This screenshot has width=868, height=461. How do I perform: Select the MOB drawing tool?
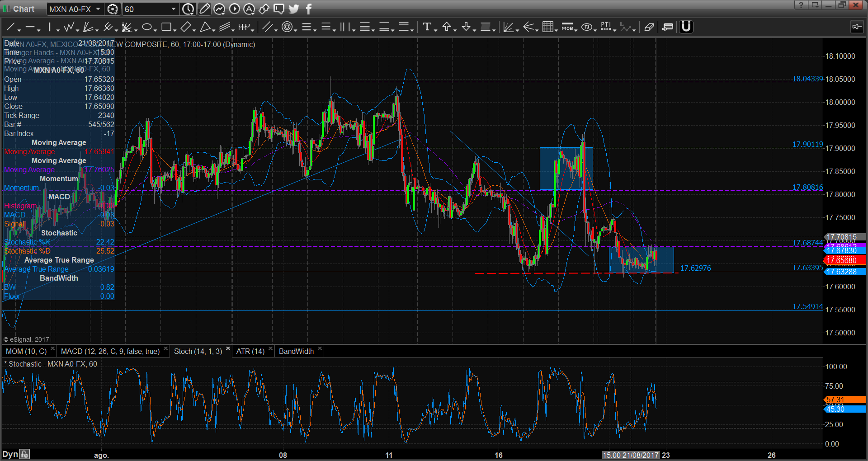[567, 27]
